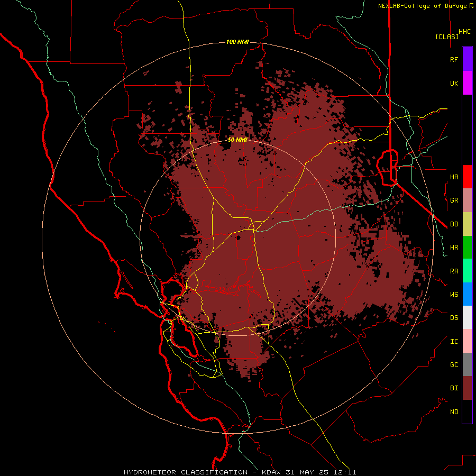Click the HR legend label

454,247
